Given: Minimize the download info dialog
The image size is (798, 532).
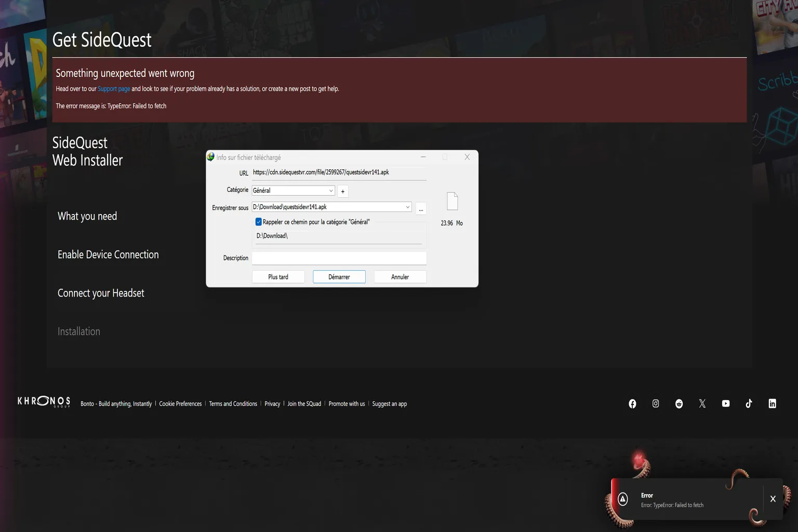Looking at the screenshot, I should 423,157.
